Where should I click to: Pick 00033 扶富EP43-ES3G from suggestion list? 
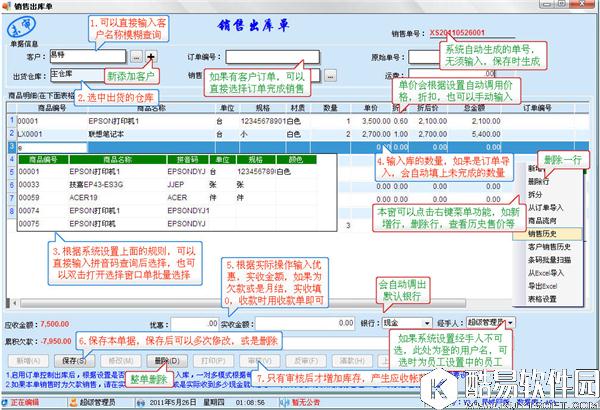[167, 185]
